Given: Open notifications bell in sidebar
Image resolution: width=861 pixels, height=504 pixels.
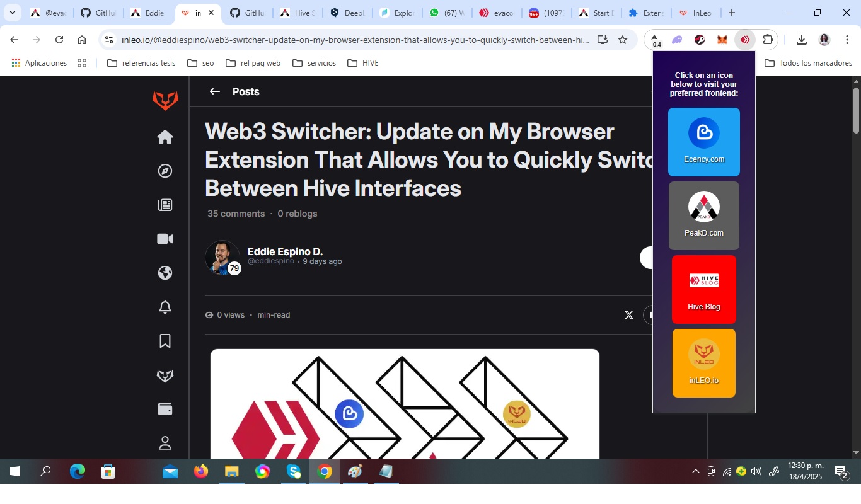Looking at the screenshot, I should (x=165, y=307).
